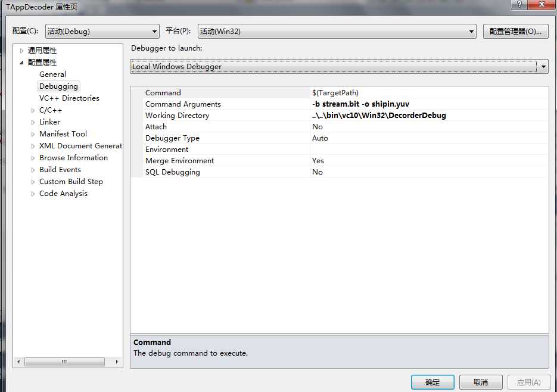Confirm with the 确定 button

432,382
